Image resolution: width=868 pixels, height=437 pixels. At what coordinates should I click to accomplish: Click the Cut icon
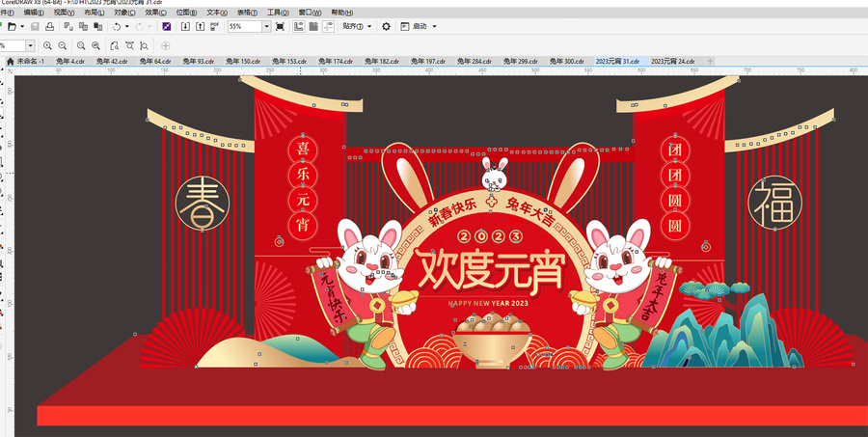point(68,26)
